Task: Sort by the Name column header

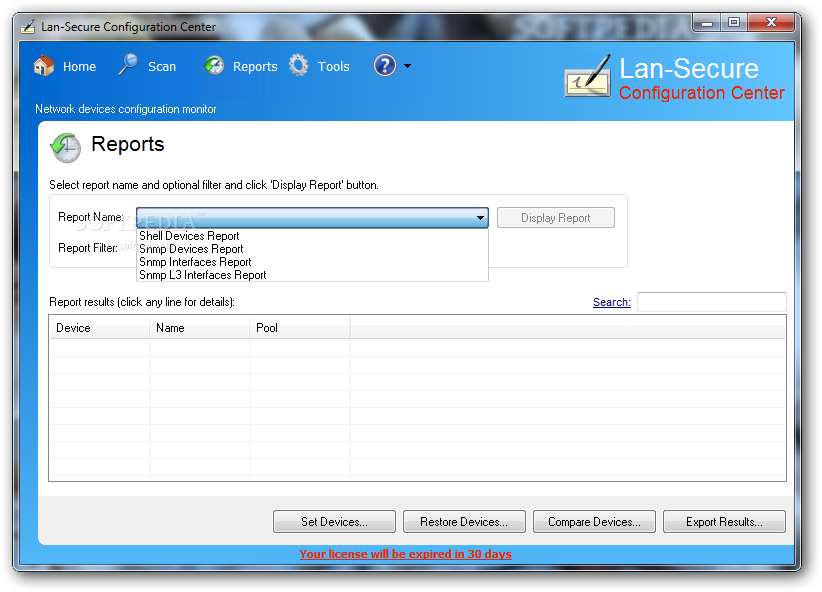Action: [x=200, y=328]
